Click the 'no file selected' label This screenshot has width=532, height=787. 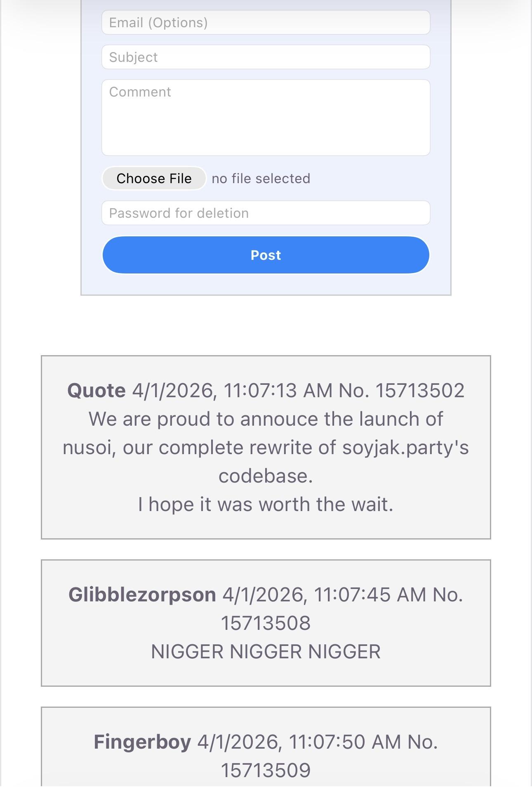coord(261,179)
